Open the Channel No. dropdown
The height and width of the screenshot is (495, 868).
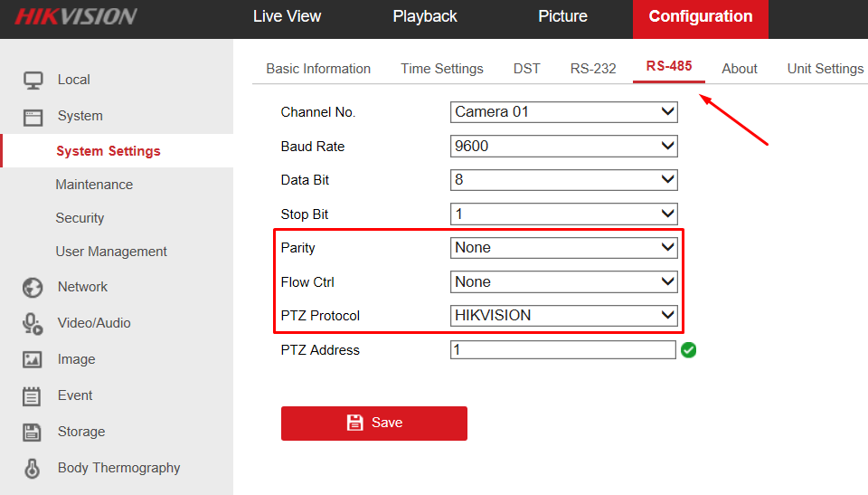(x=563, y=112)
